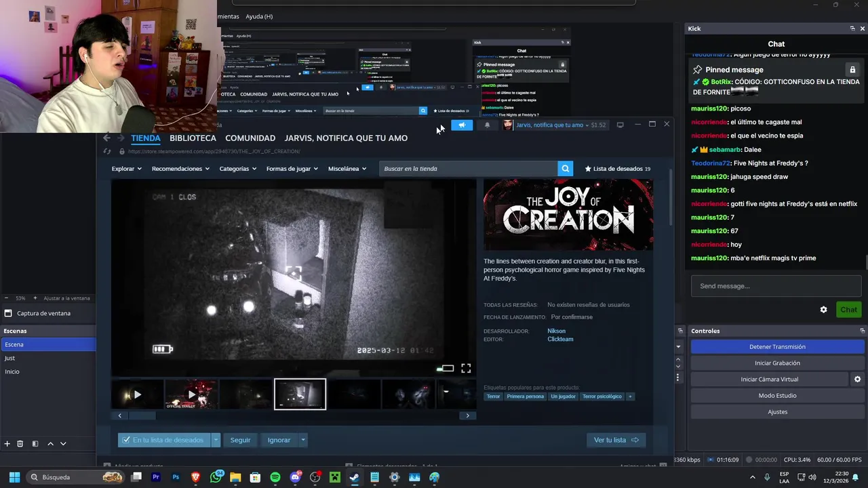
Task: Open WhatsApp from the taskbar
Action: (x=216, y=477)
